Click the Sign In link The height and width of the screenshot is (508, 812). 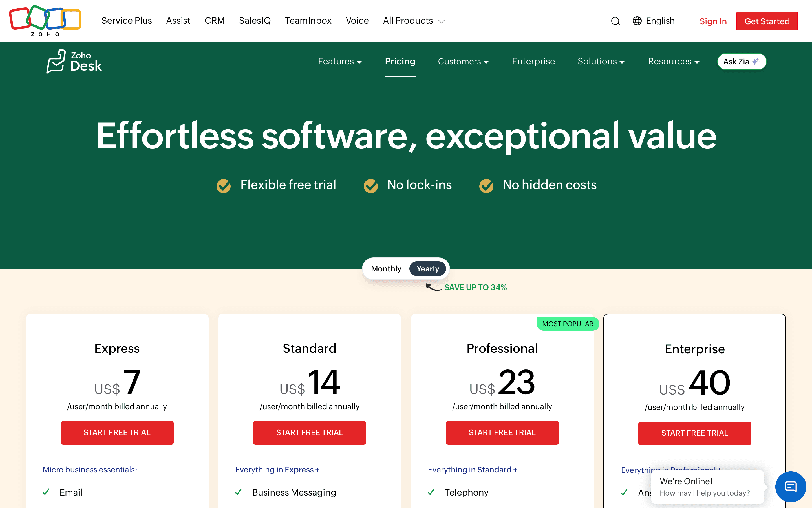713,21
